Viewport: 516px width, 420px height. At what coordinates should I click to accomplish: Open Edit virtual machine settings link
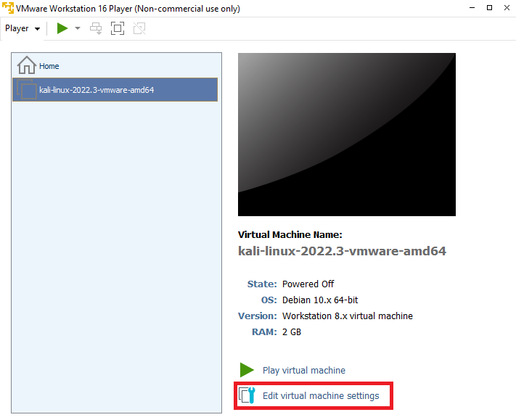[321, 395]
